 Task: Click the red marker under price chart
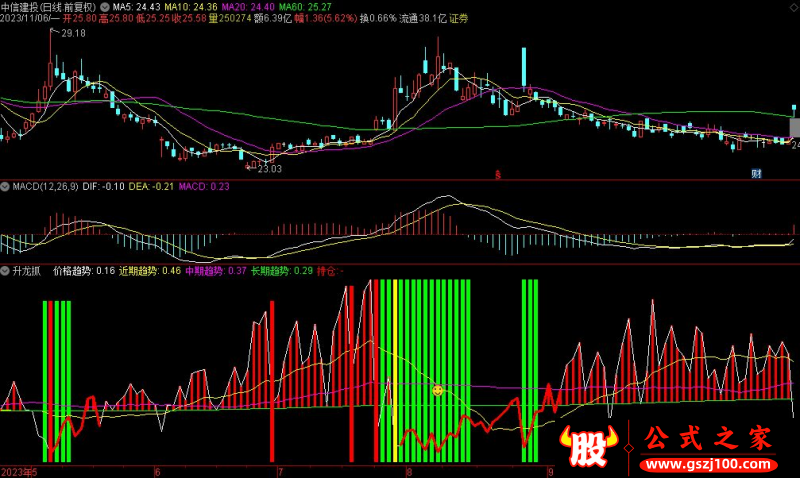(498, 174)
